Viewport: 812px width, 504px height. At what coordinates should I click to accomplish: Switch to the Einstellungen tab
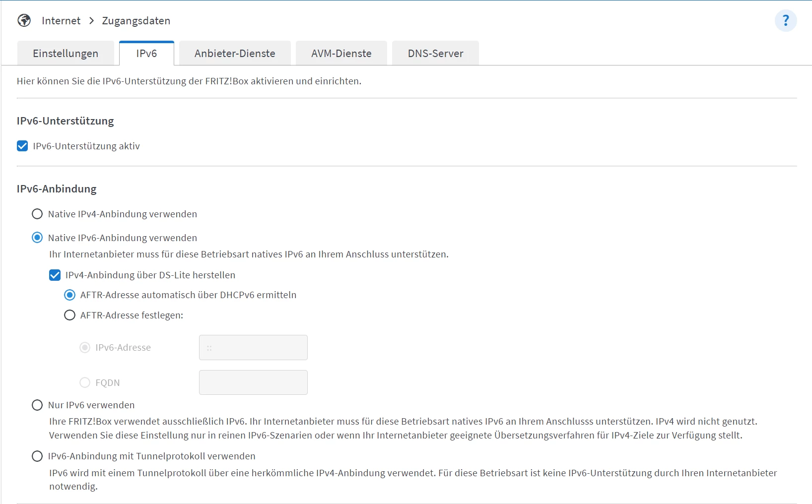[66, 54]
